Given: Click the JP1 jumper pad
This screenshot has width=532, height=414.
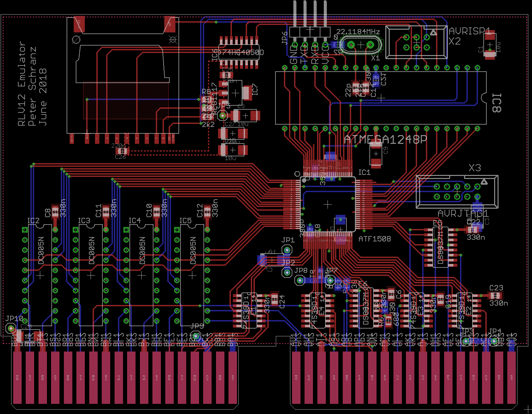Looking at the screenshot, I should pos(287,250).
